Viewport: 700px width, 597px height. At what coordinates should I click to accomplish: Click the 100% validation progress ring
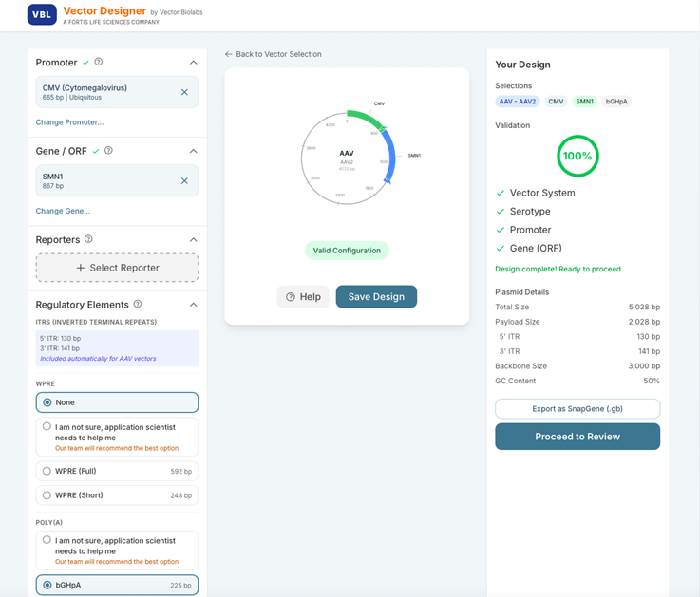coord(577,157)
